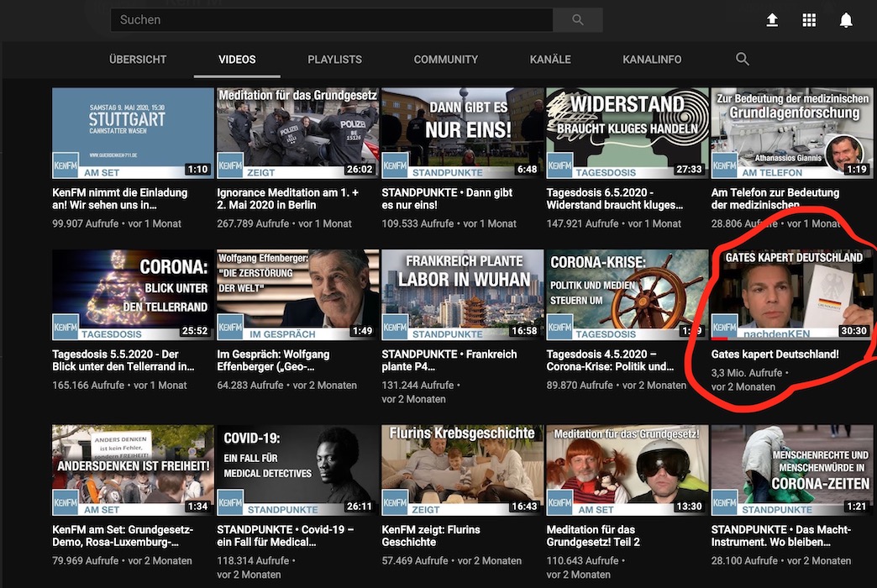877x588 pixels.
Task: Play the 'Frankreich plante Labor in Wuhan' thumbnail
Action: tap(461, 294)
